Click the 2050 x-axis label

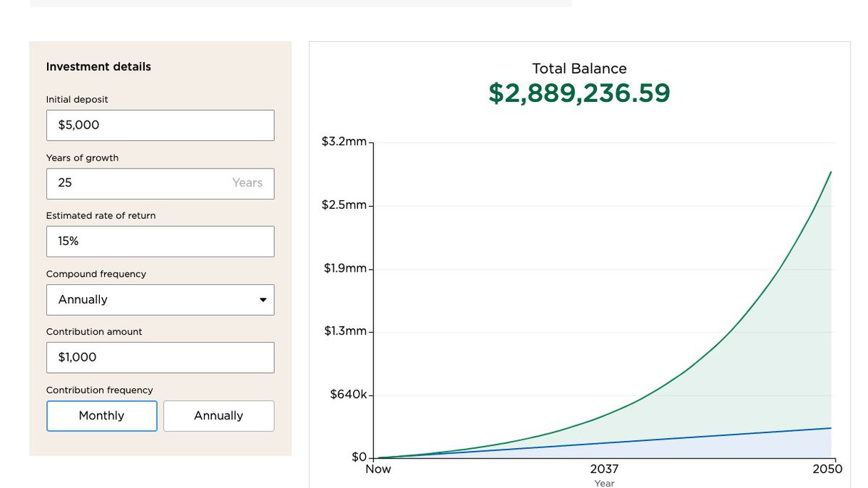pos(827,469)
